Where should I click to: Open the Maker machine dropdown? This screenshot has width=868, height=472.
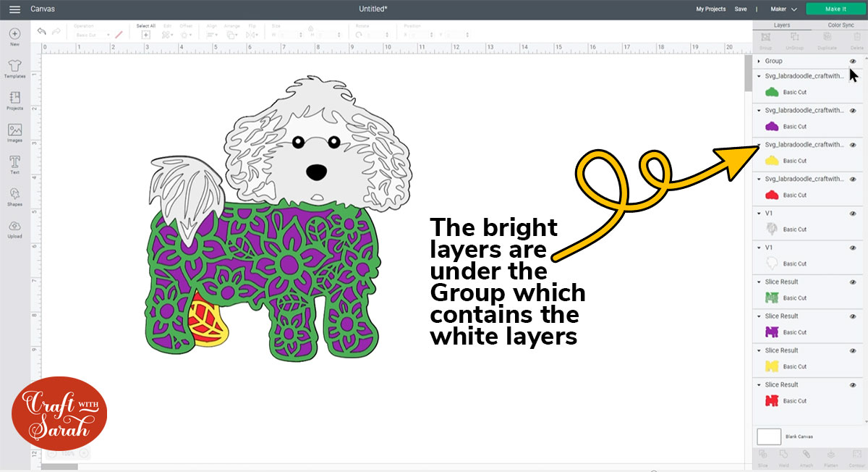coord(784,9)
